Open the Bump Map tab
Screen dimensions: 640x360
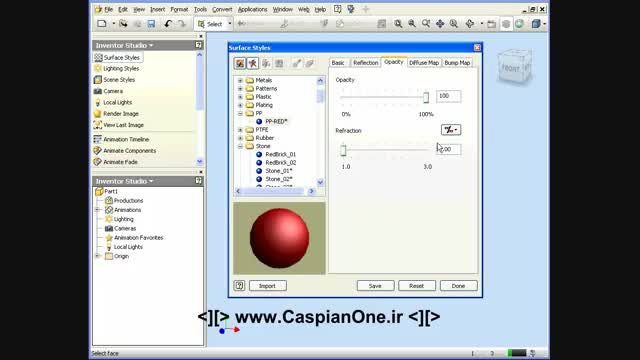(457, 63)
